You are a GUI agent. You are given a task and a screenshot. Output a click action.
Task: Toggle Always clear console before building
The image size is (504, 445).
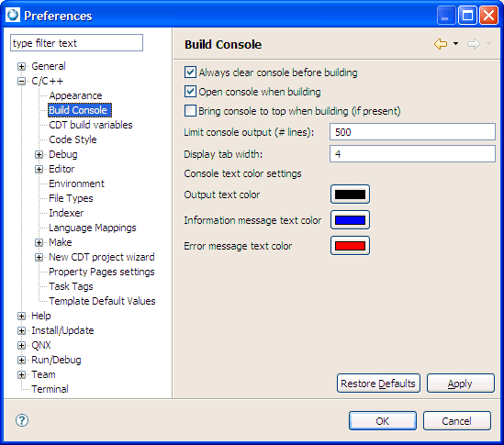190,72
